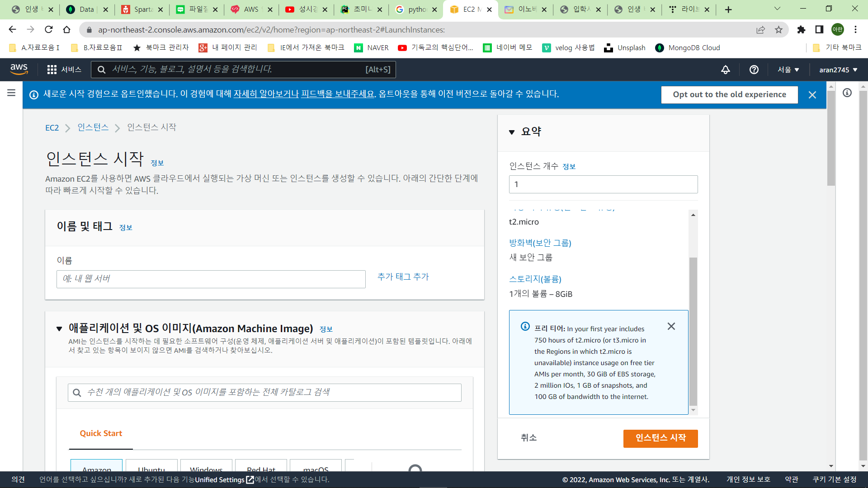Open the 북마크 관리자 bookmark
The image size is (868, 488).
[160, 48]
